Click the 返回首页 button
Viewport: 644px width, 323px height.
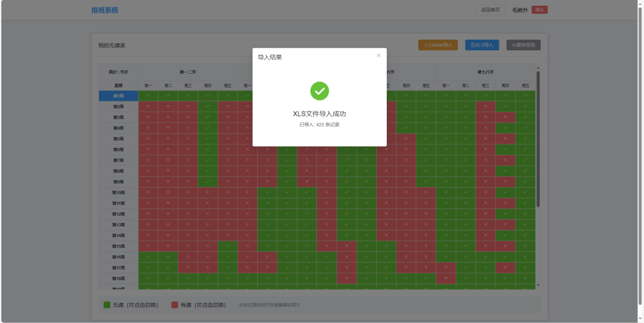[x=491, y=9]
